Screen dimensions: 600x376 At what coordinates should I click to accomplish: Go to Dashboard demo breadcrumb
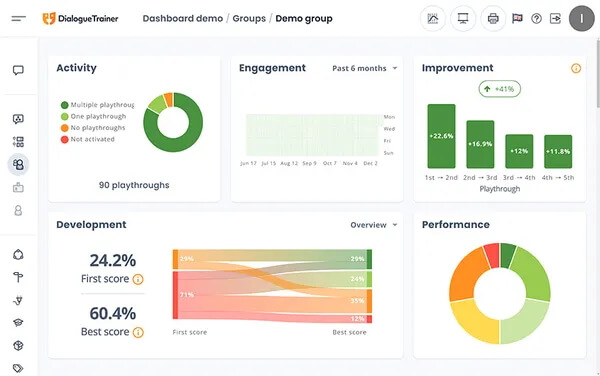[x=183, y=18]
